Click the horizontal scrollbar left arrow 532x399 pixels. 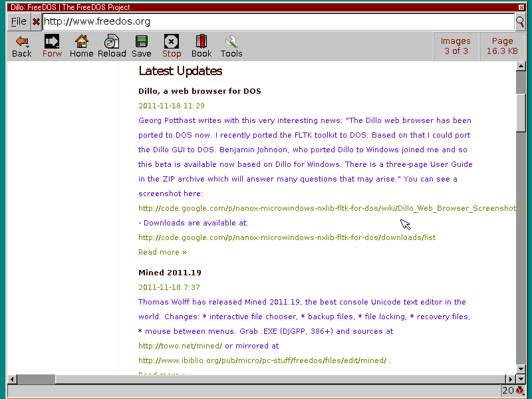(x=12, y=379)
